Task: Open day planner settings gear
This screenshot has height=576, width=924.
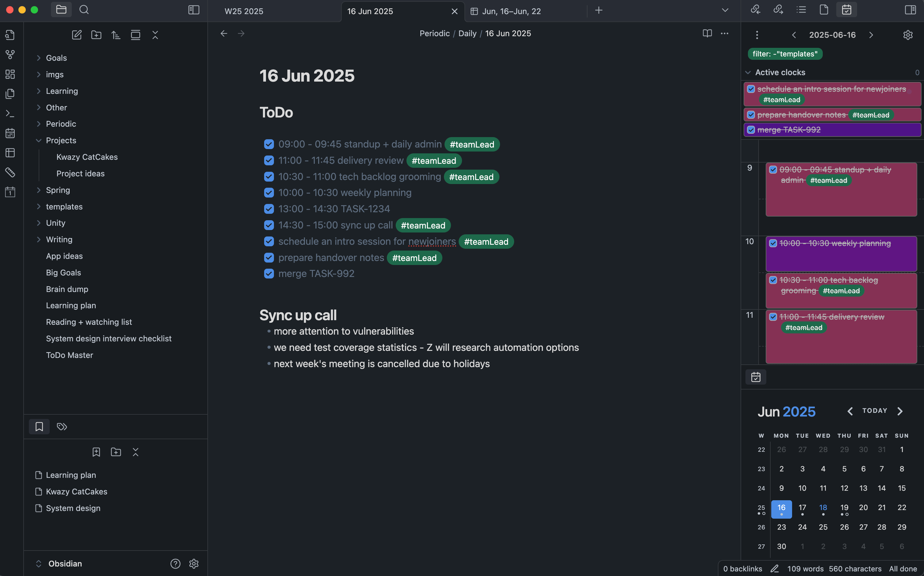Action: pyautogui.click(x=908, y=35)
